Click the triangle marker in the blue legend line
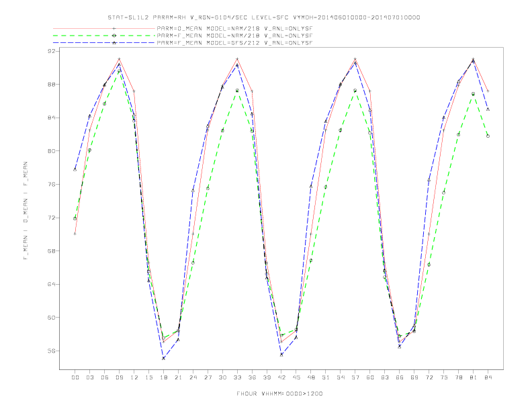This screenshot has width=532, height=411. (x=114, y=43)
